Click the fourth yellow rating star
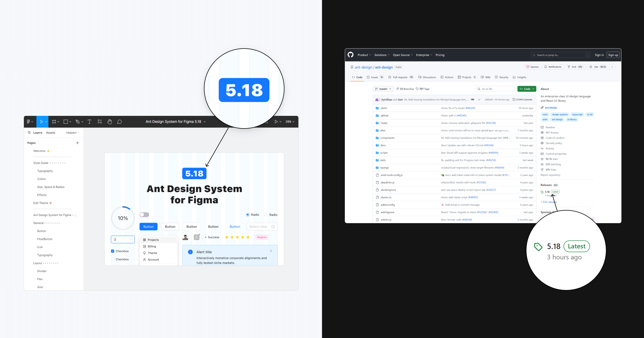The image size is (644, 338). pyautogui.click(x=243, y=237)
